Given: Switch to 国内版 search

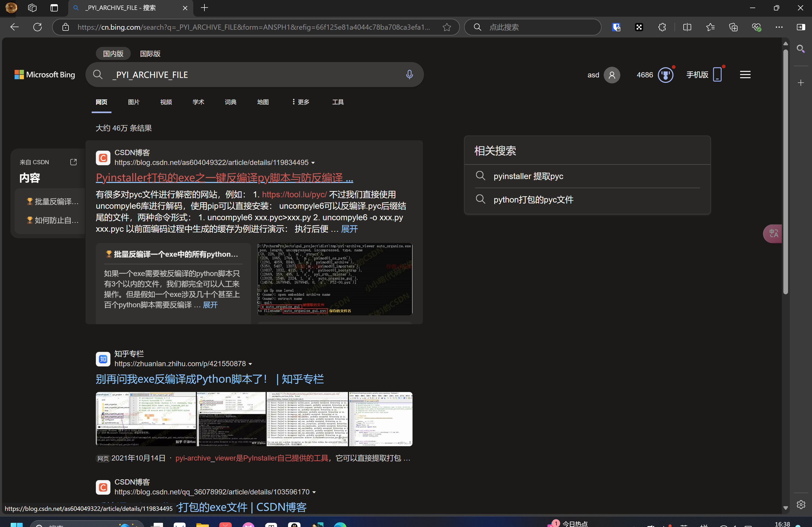Looking at the screenshot, I should tap(113, 54).
